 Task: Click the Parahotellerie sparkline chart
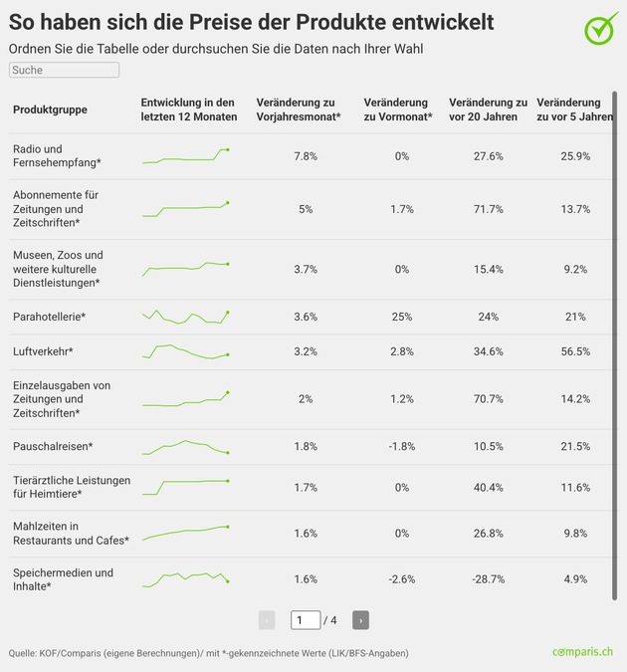point(186,317)
